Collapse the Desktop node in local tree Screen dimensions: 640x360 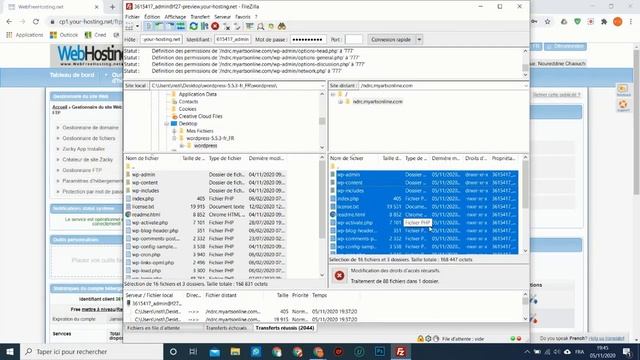(x=167, y=124)
